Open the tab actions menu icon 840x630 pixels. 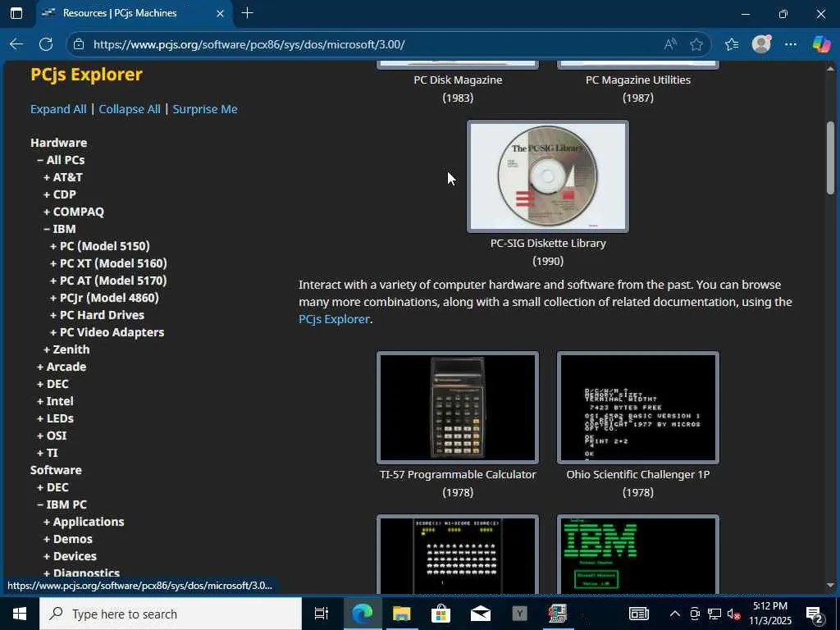tap(16, 13)
